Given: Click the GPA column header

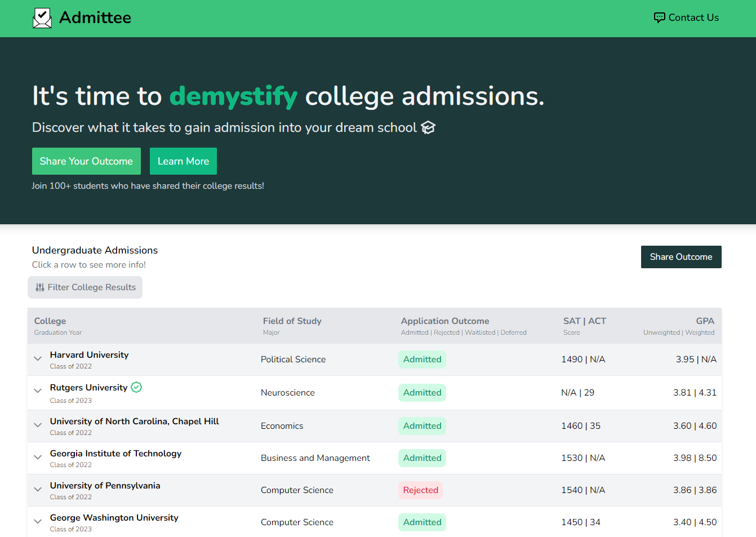Looking at the screenshot, I should [x=705, y=321].
